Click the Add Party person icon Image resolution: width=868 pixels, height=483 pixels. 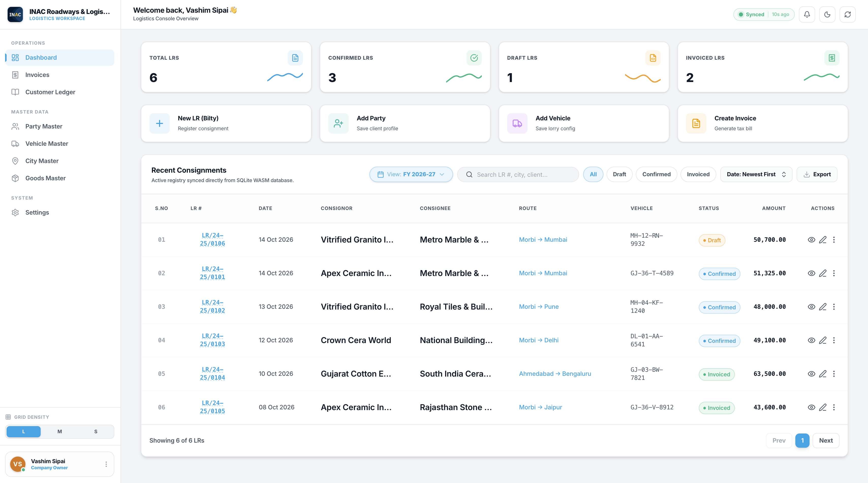[338, 124]
